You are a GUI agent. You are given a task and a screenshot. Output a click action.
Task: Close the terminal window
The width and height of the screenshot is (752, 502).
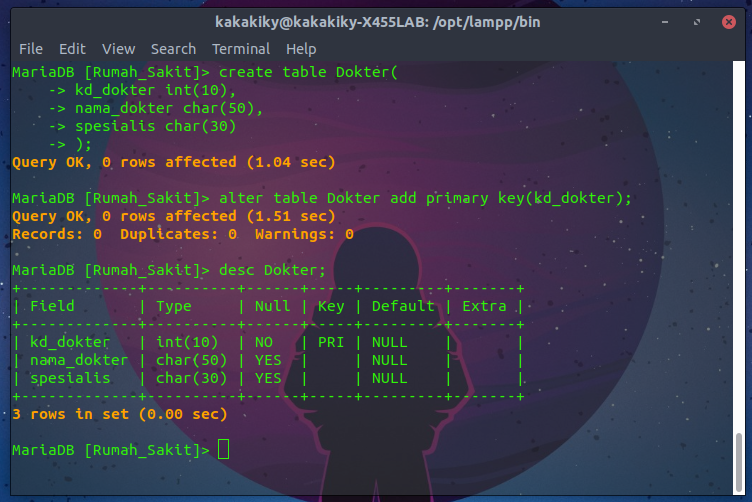click(728, 22)
